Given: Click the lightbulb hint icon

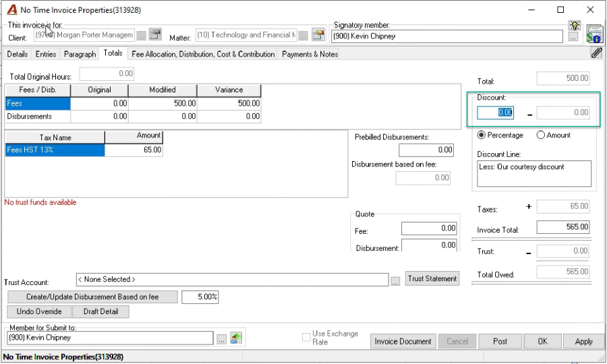Looking at the screenshot, I should pyautogui.click(x=575, y=26).
